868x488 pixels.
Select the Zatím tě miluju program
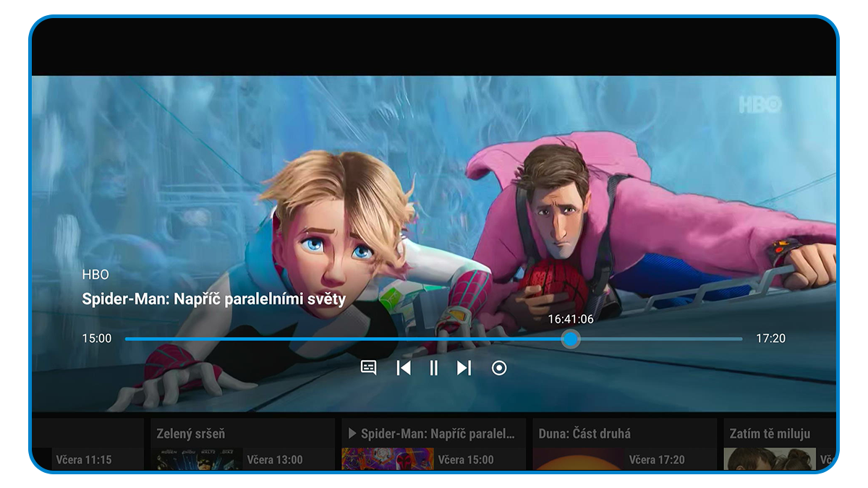pyautogui.click(x=780, y=443)
